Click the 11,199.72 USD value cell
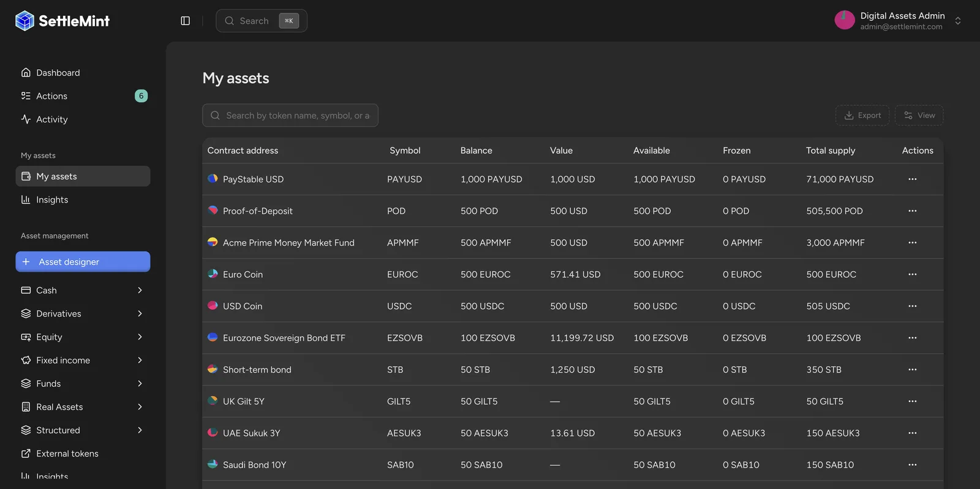 (x=582, y=338)
